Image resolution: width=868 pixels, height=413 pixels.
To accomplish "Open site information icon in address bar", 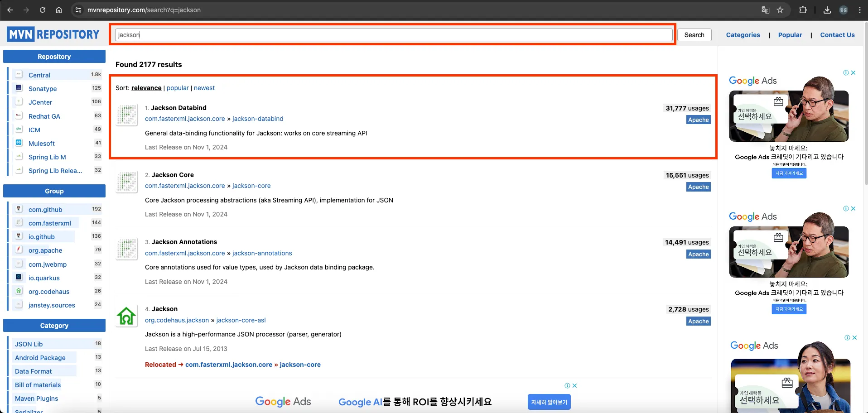I will point(78,10).
